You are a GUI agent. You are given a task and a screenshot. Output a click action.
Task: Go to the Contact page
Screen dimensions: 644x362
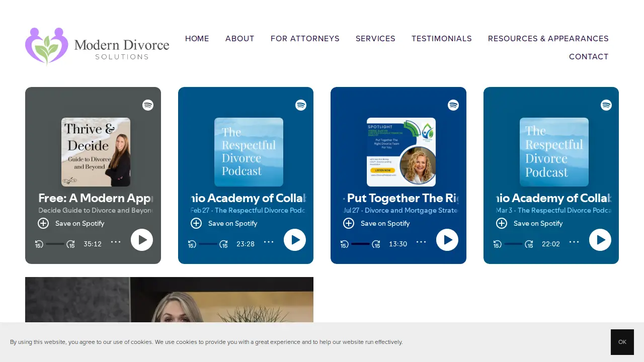pyautogui.click(x=589, y=57)
